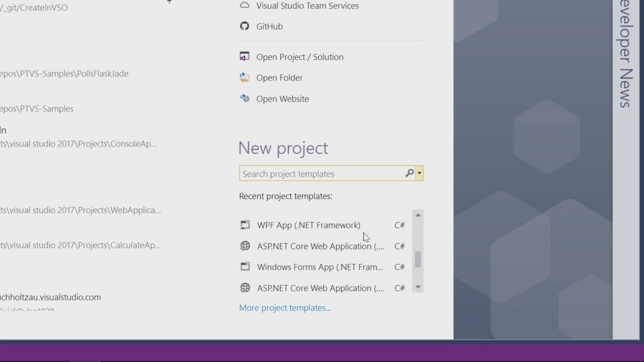Click the Open Website globe icon

point(245,99)
